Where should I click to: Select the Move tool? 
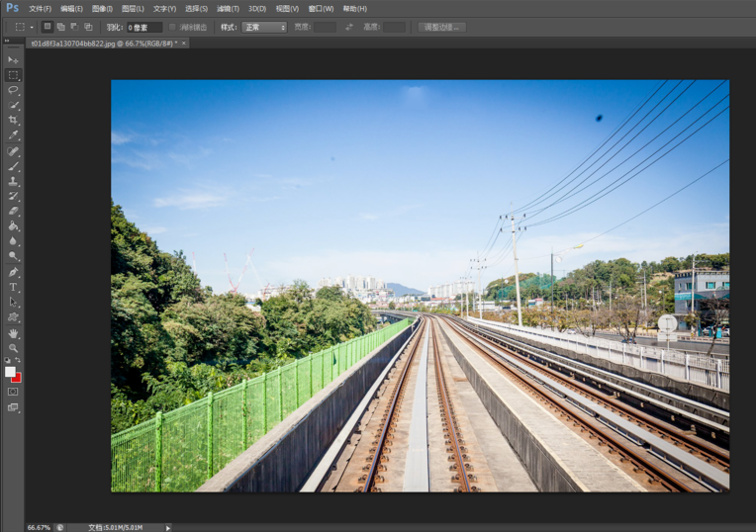(13, 60)
